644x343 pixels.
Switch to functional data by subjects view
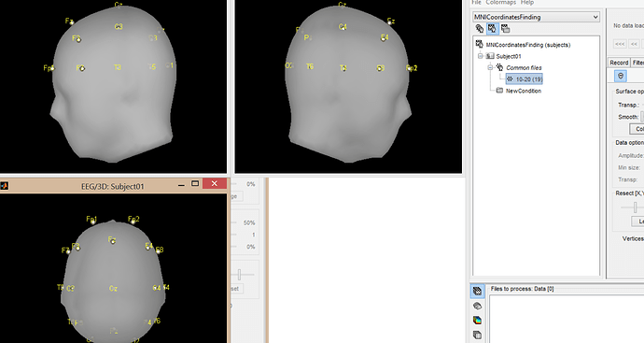pyautogui.click(x=493, y=28)
